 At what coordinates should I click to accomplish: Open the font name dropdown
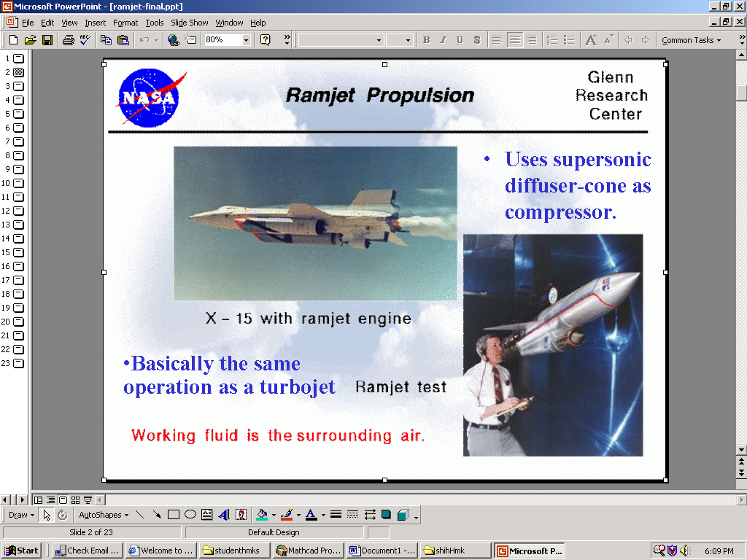coord(379,40)
